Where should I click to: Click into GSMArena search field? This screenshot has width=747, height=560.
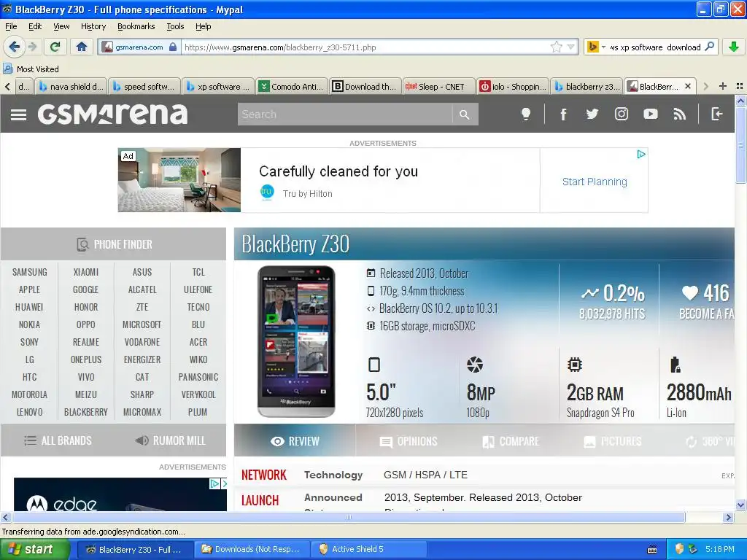[345, 114]
